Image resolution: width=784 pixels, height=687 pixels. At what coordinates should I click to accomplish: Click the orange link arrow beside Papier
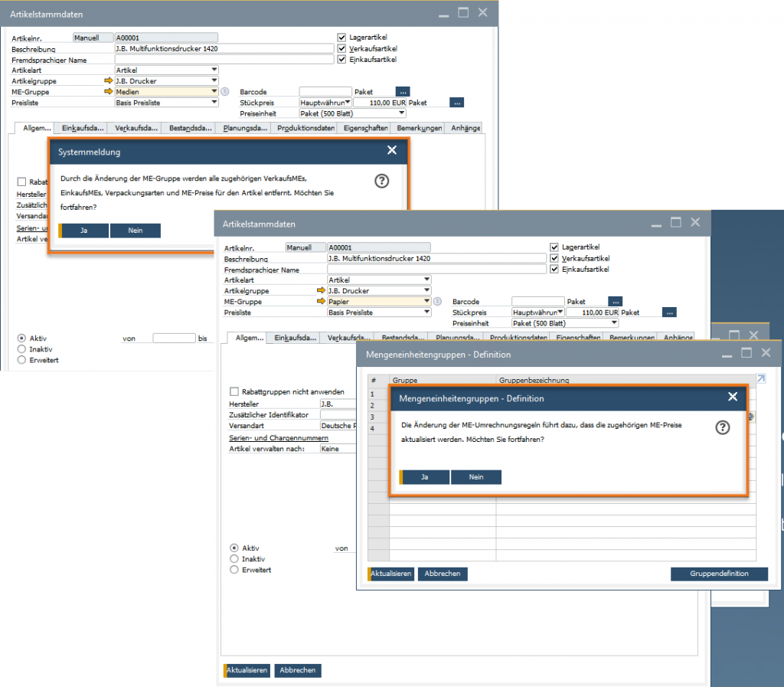(x=321, y=302)
